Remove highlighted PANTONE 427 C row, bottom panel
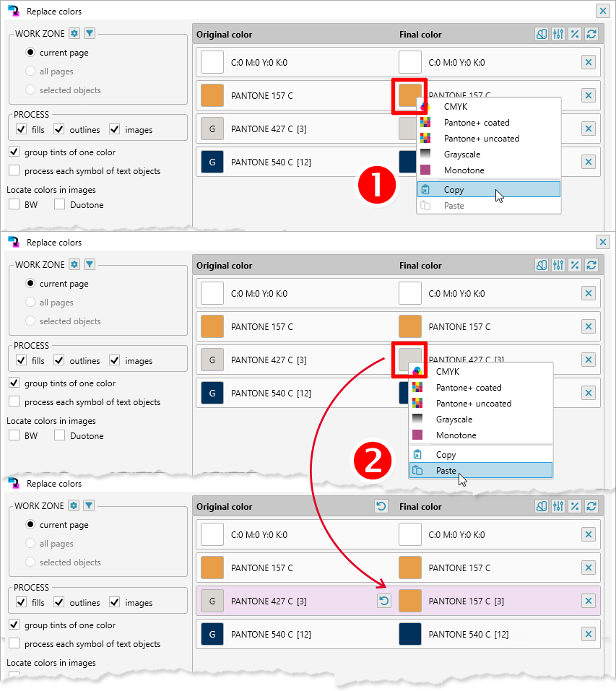The width and height of the screenshot is (616, 691). [x=589, y=601]
